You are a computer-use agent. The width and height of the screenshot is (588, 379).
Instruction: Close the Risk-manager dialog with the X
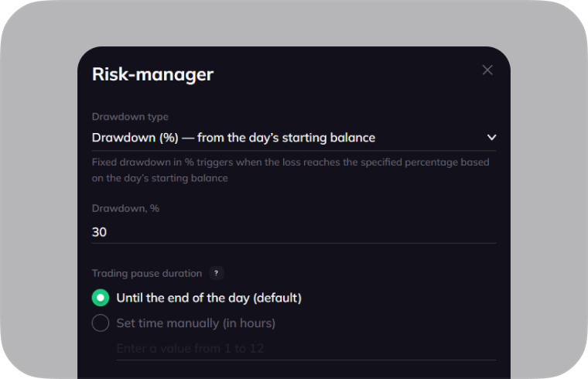(x=487, y=70)
